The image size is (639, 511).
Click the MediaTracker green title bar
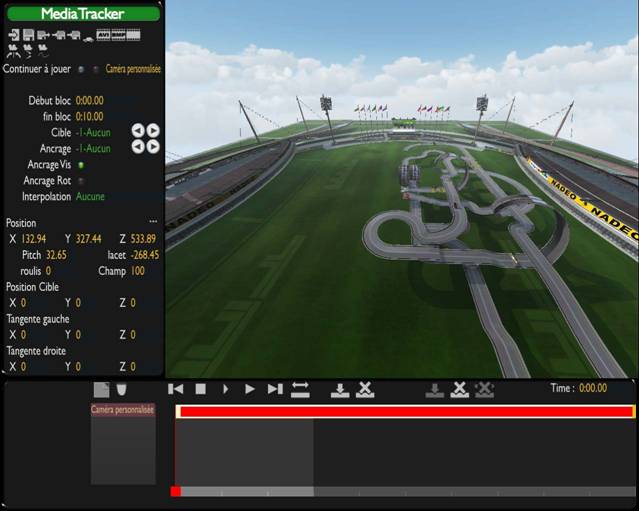(84, 14)
